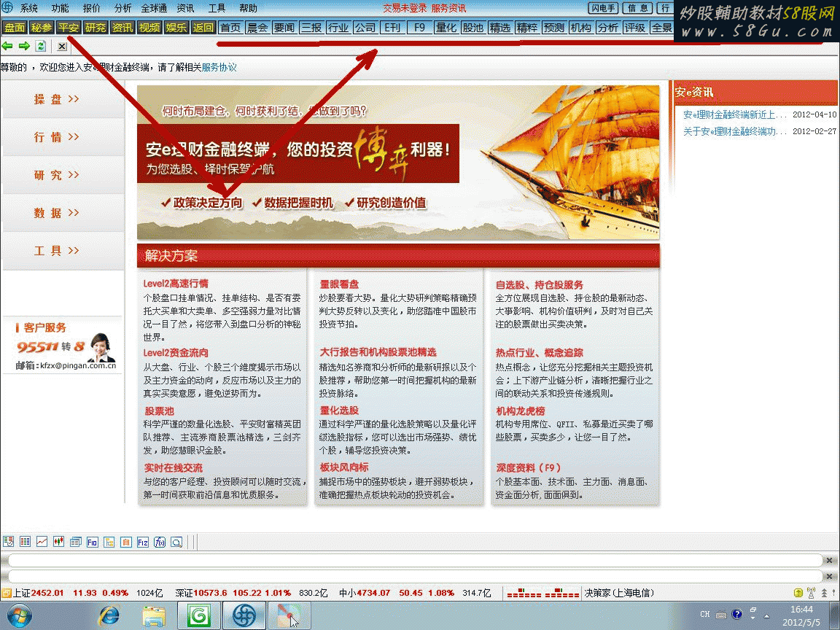Click the green G app on taskbar
The width and height of the screenshot is (840, 630).
coord(198,615)
